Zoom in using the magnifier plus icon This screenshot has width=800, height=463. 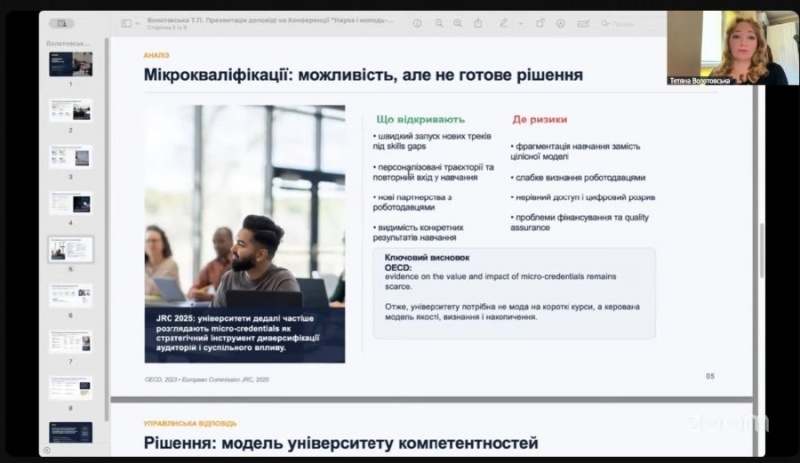(458, 23)
